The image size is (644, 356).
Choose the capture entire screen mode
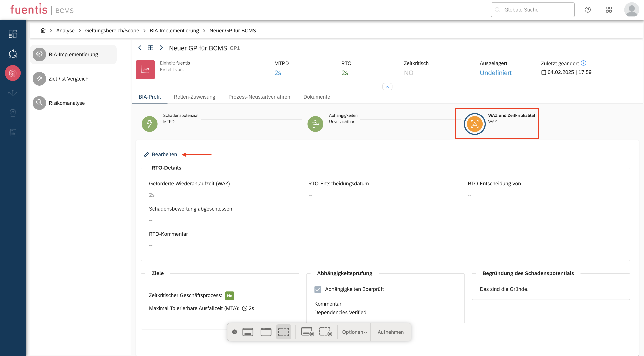[x=248, y=332]
